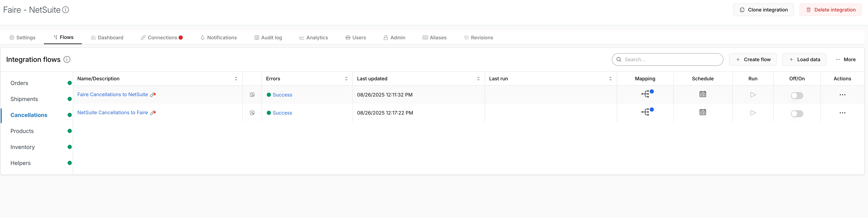Open schedule calendar for Faire Cancellations to NetSuite
Screen dimensions: 868x218
tap(702, 94)
